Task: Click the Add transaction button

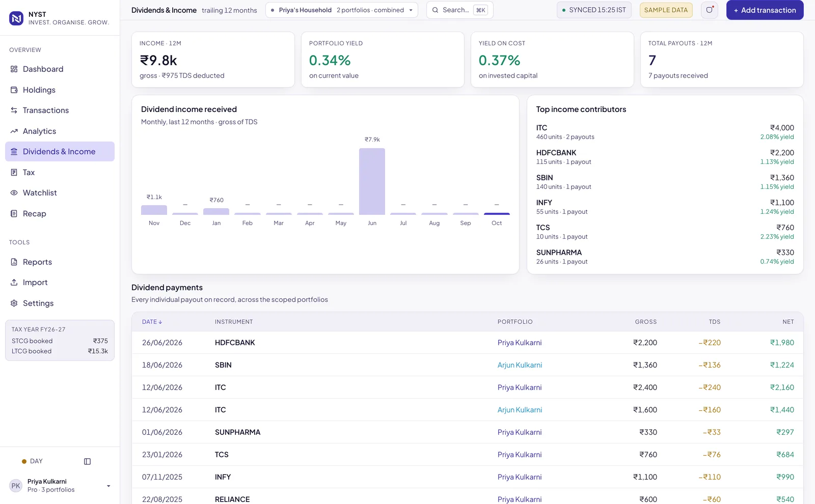Action: click(x=765, y=10)
